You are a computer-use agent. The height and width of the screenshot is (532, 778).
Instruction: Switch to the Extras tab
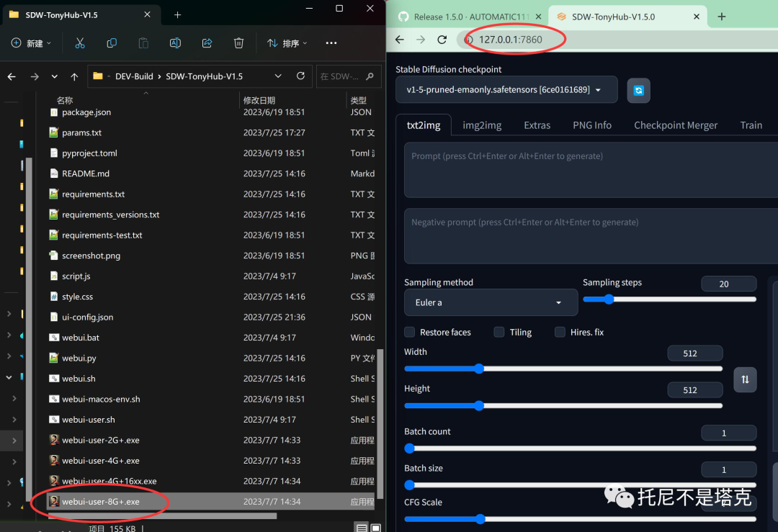pos(537,125)
